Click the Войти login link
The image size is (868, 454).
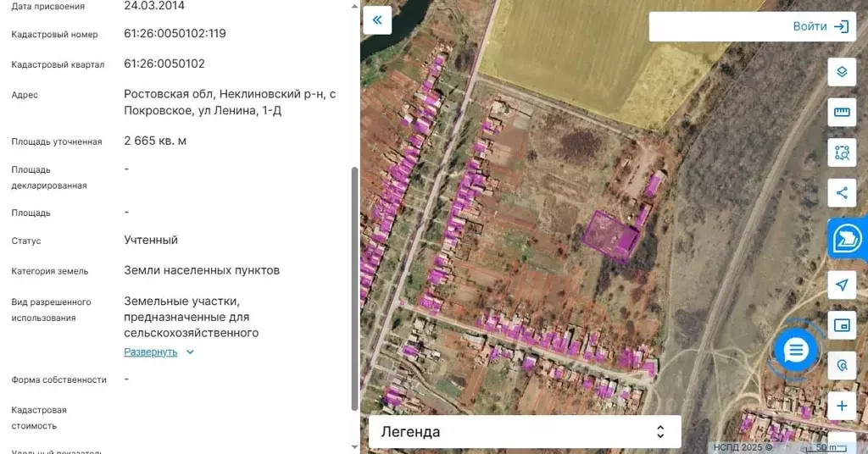(x=810, y=26)
